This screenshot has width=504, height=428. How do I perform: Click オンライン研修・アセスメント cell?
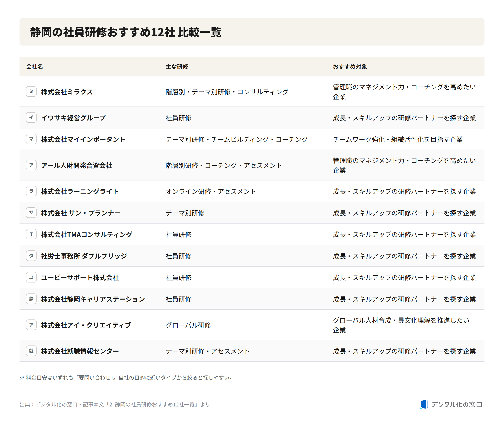[211, 191]
